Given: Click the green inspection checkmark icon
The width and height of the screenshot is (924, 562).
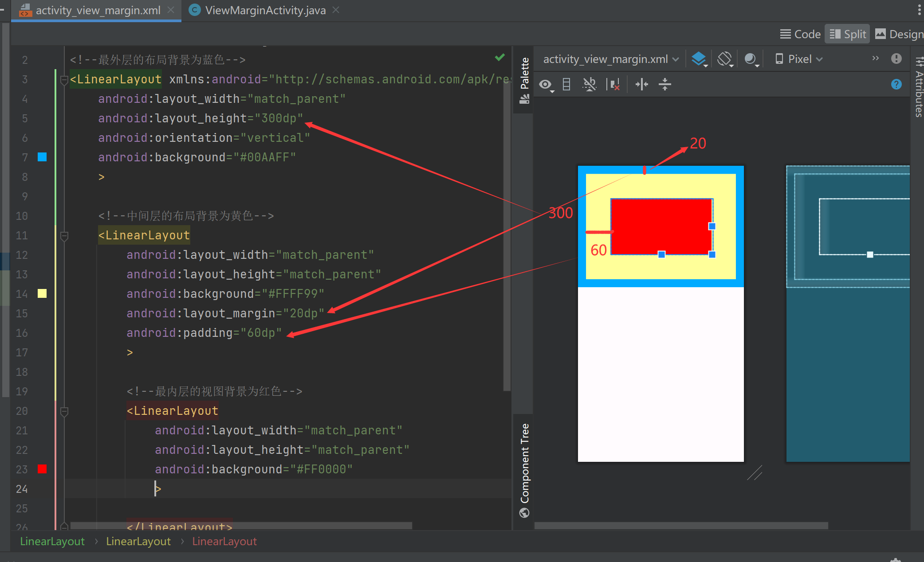Looking at the screenshot, I should click(500, 57).
